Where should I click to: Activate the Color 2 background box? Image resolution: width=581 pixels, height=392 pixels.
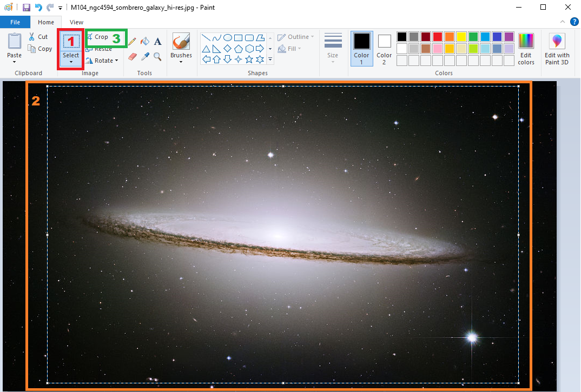[384, 49]
